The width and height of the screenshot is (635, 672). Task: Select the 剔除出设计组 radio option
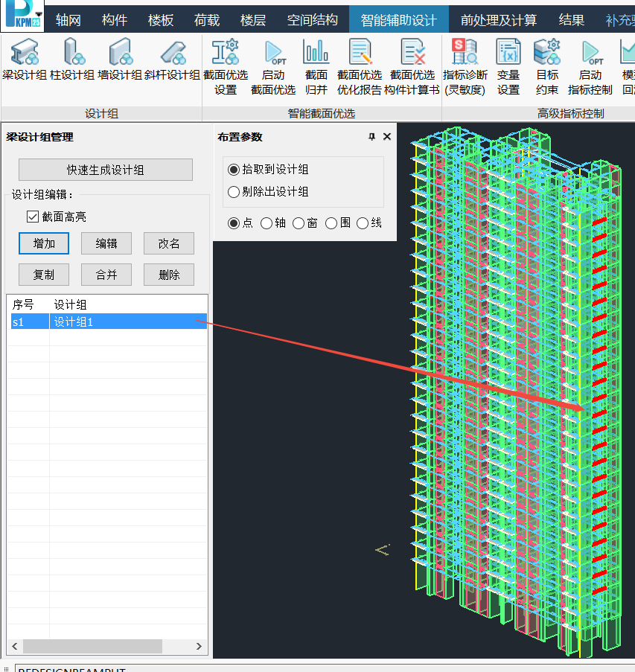click(x=234, y=192)
